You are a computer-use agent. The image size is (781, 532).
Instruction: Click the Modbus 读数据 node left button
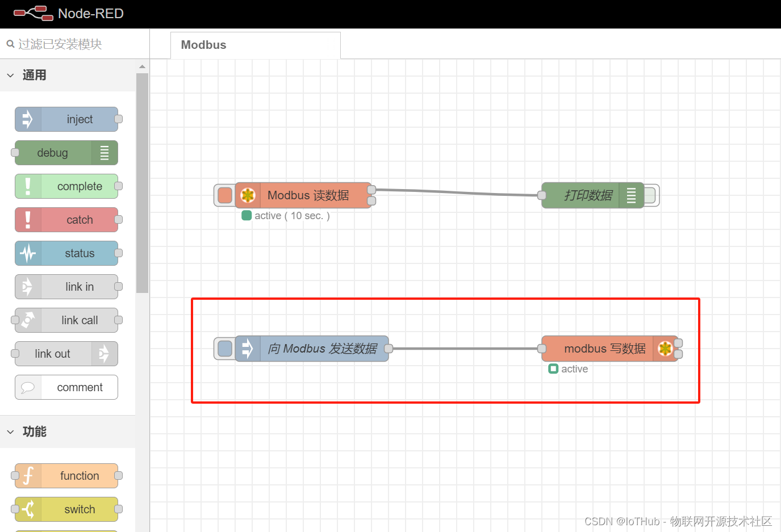click(225, 195)
